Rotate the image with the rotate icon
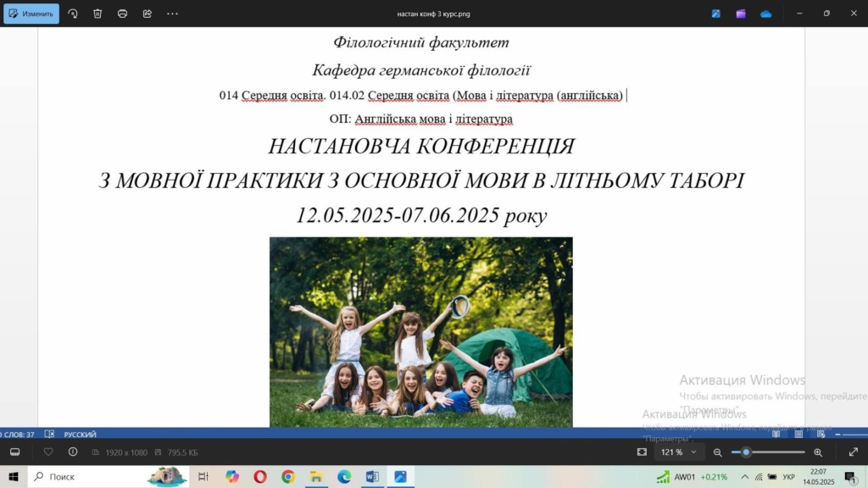The image size is (868, 488). coord(73,14)
